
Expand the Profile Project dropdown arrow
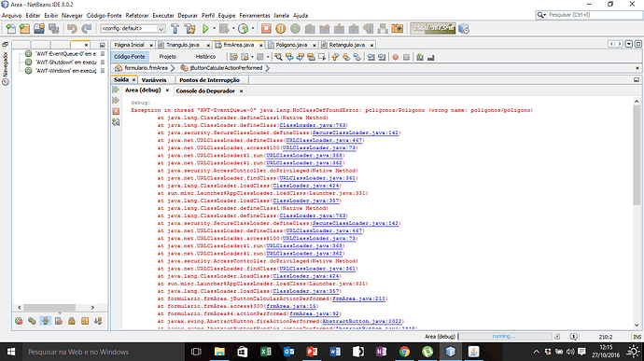tap(252, 28)
